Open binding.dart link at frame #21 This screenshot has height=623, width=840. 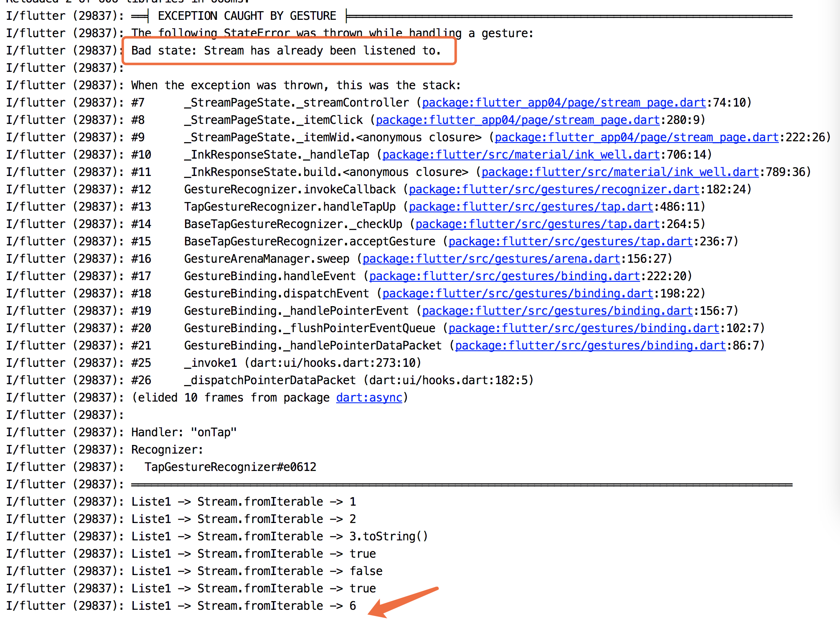point(590,345)
